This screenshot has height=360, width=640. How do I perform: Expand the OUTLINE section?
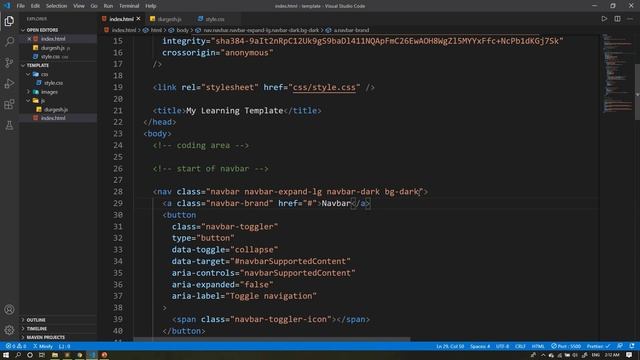(58, 320)
